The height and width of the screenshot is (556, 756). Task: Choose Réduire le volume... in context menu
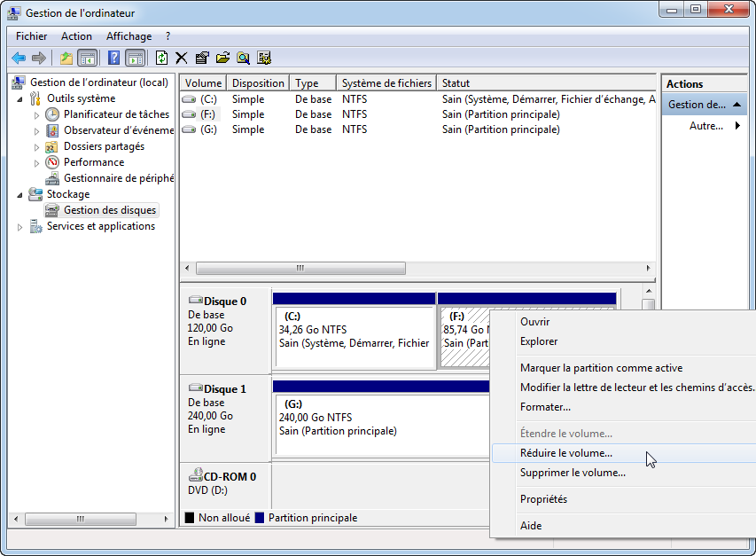coord(565,453)
